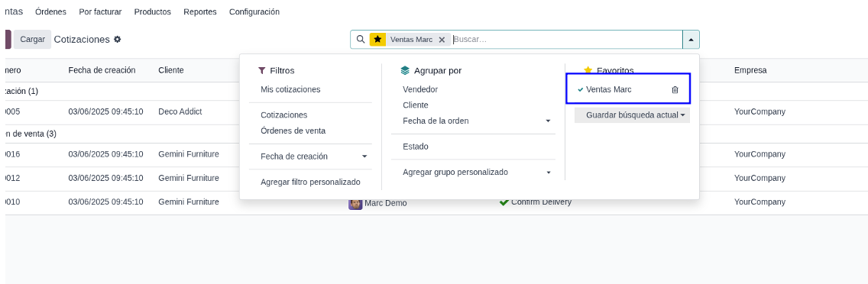This screenshot has height=284, width=868.
Task: Toggle the Mis cotizaciones filter
Action: pyautogui.click(x=290, y=89)
